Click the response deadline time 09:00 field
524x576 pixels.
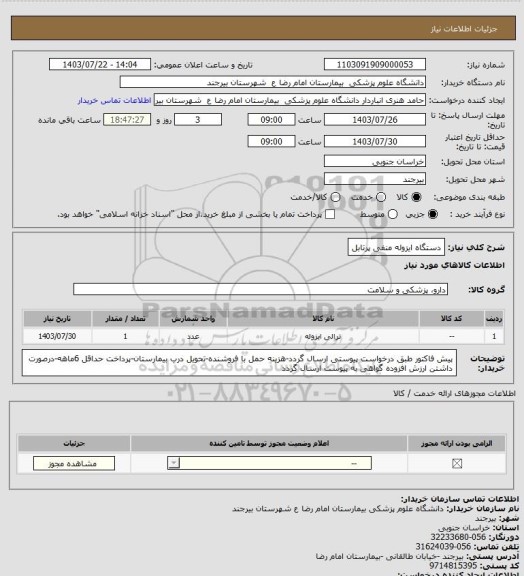[x=272, y=120]
